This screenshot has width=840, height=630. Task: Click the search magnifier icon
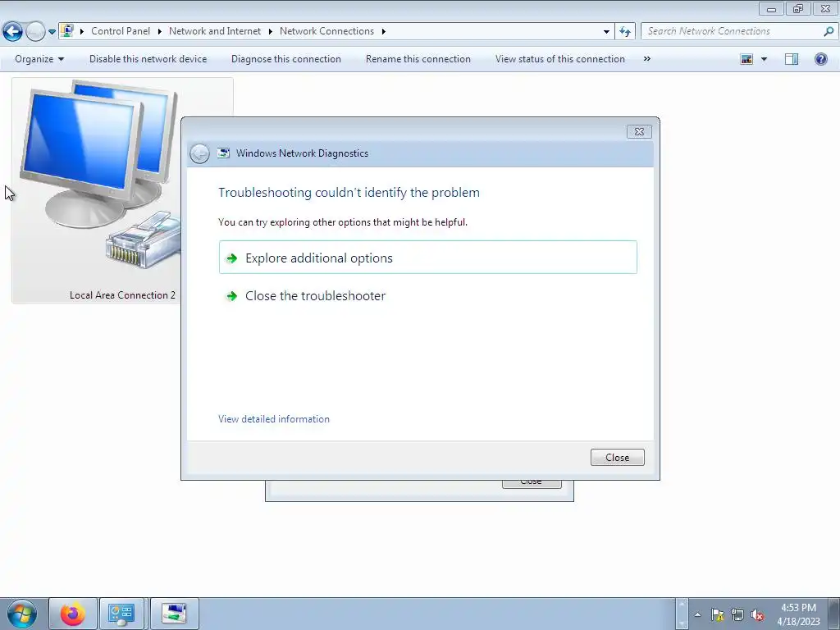[x=829, y=31]
